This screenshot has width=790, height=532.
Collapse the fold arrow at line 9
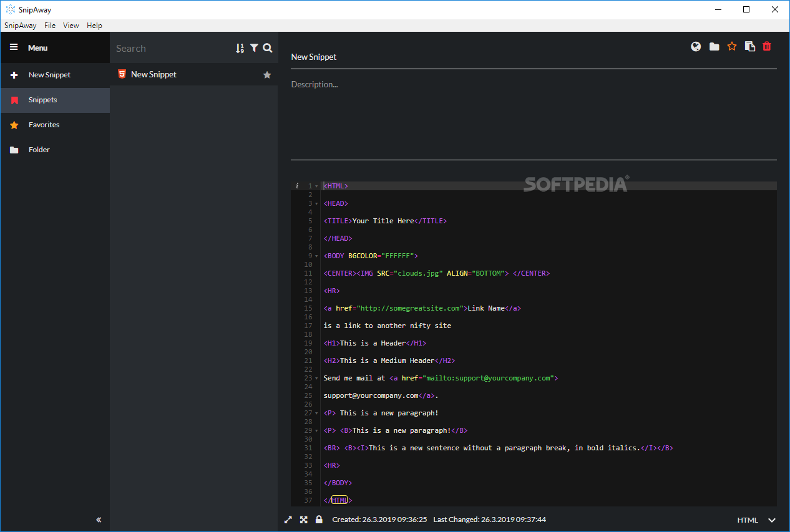pyautogui.click(x=317, y=256)
